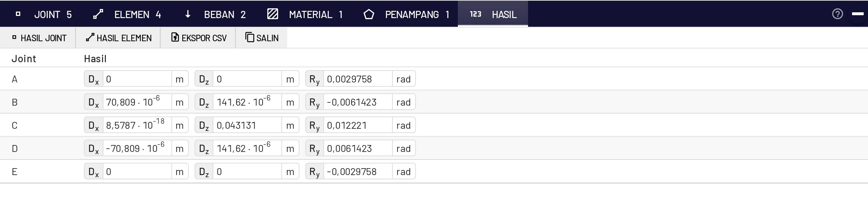Click the Hasil column header

tap(95, 59)
